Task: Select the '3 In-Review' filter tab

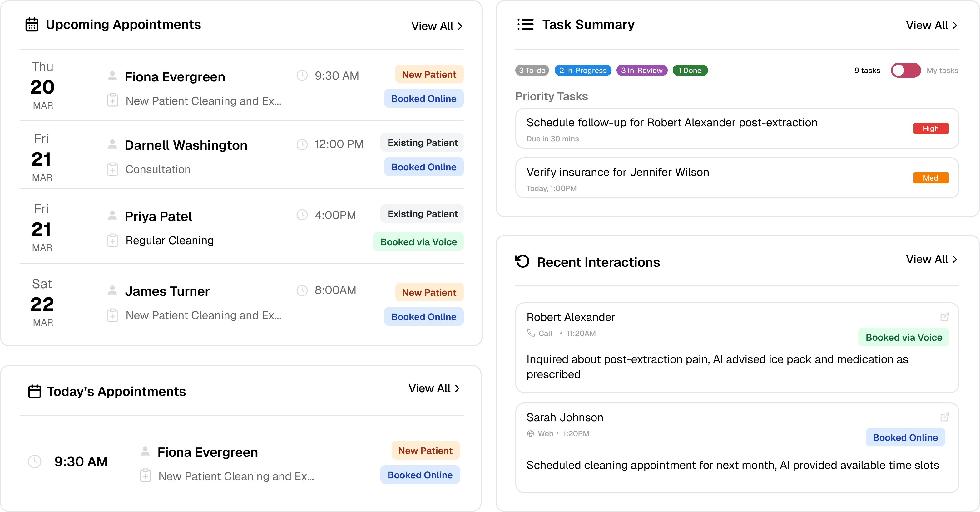Action: pos(641,70)
